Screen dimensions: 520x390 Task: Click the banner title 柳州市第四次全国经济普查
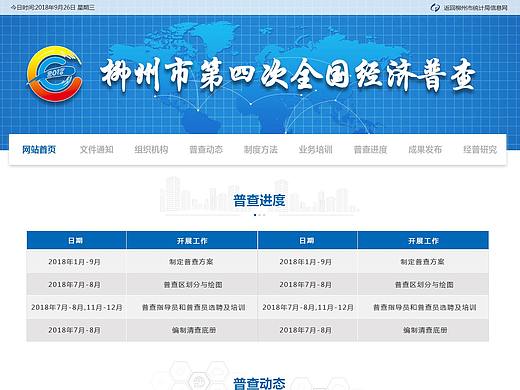click(x=287, y=75)
